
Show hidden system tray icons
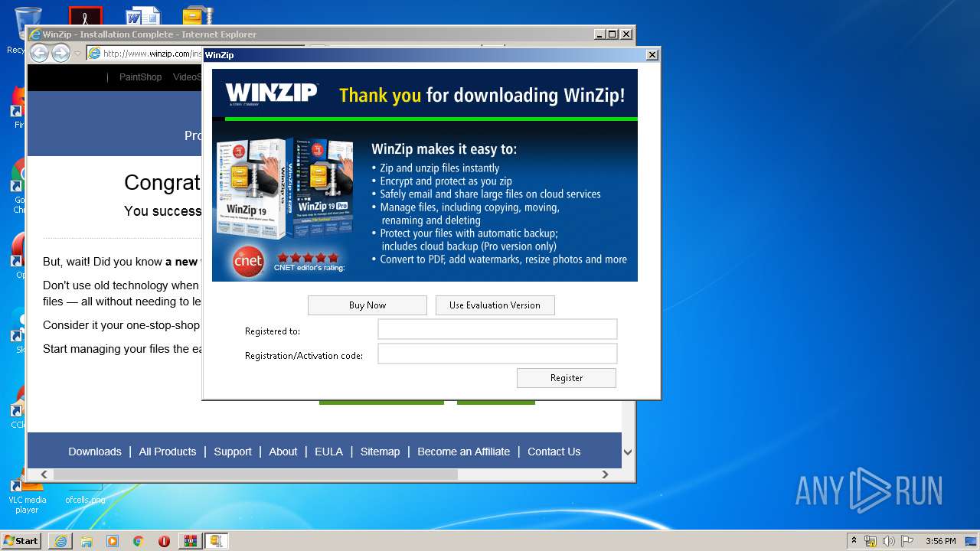pyautogui.click(x=854, y=540)
